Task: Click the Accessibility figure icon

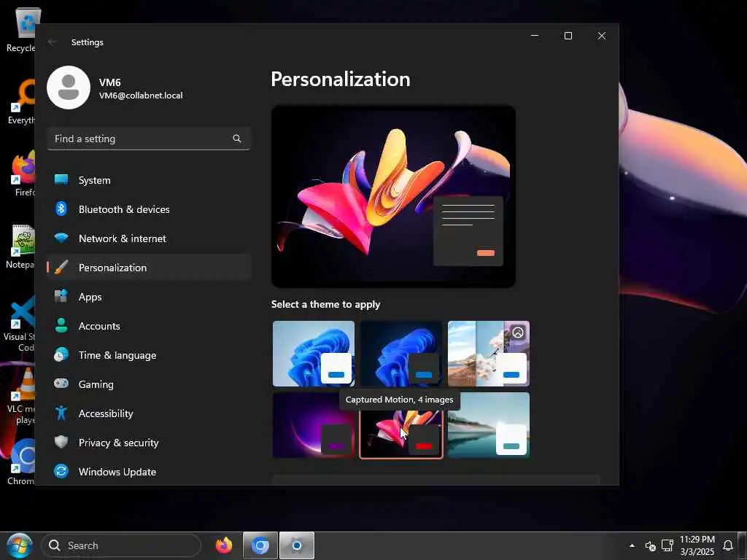Action: pyautogui.click(x=61, y=413)
